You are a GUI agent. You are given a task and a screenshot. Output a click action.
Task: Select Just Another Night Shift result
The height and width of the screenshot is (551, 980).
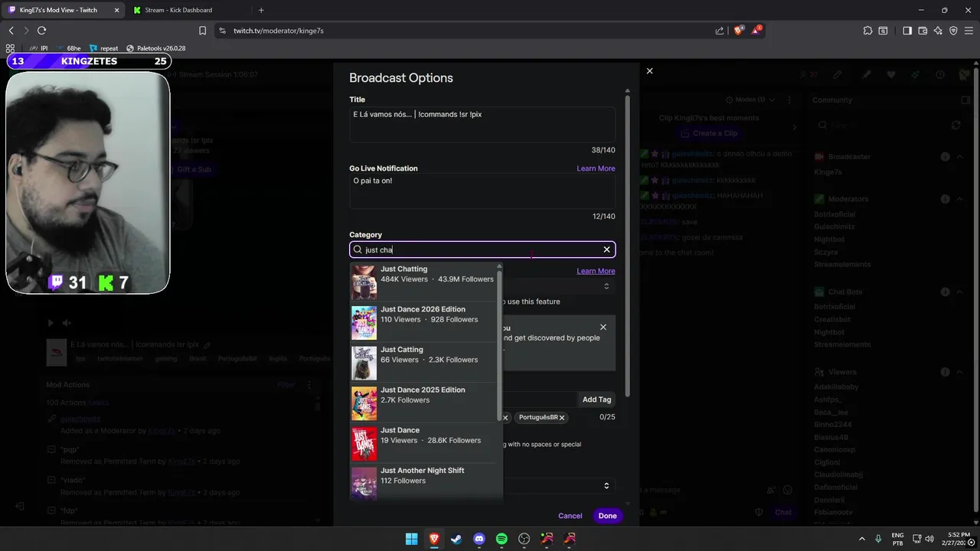coord(423,483)
